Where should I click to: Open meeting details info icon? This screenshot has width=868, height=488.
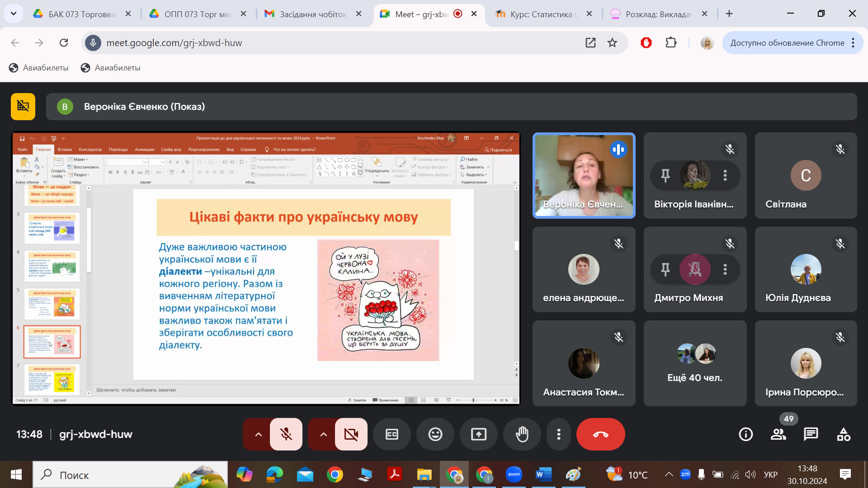[x=745, y=434]
